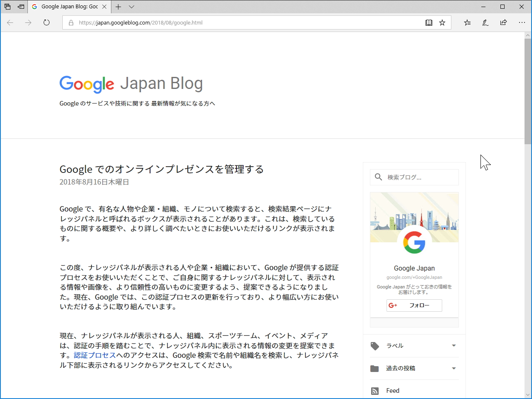Open the Share panel icon
The height and width of the screenshot is (399, 532).
[503, 23]
